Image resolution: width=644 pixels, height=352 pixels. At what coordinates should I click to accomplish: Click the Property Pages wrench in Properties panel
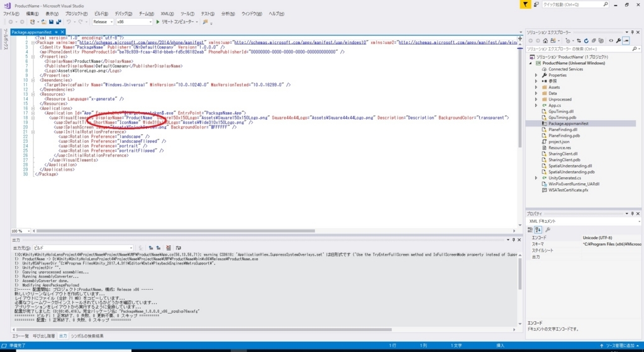pos(548,230)
